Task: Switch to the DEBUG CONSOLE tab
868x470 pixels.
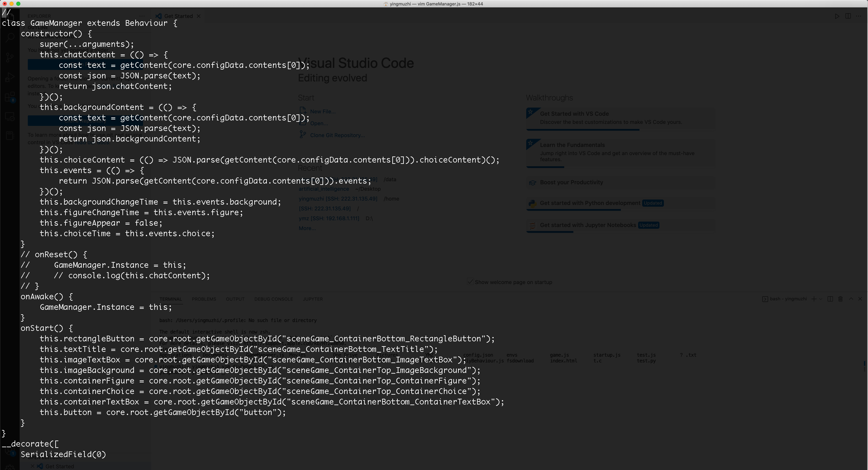Action: click(273, 299)
